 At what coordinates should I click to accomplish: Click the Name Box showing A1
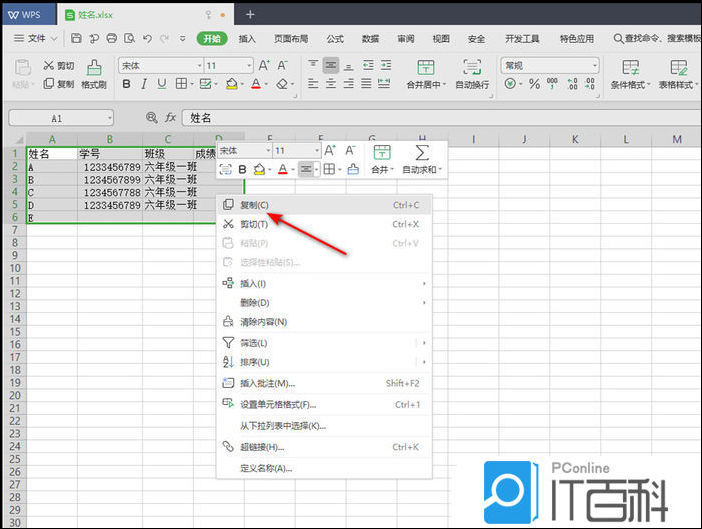point(60,117)
